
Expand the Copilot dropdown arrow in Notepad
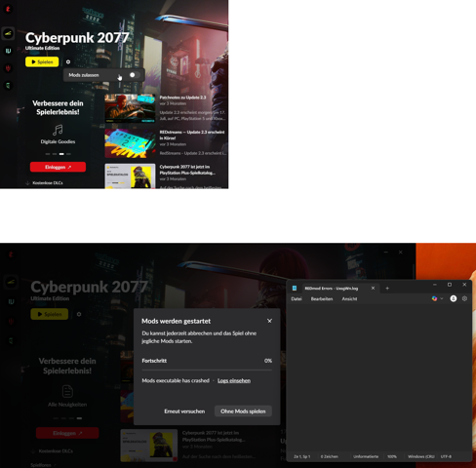tap(442, 298)
